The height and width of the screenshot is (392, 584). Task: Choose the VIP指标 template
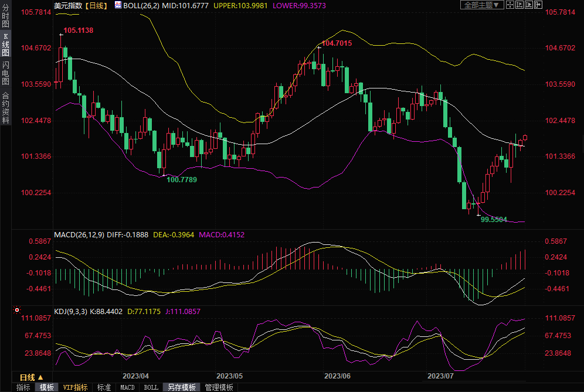(75, 387)
